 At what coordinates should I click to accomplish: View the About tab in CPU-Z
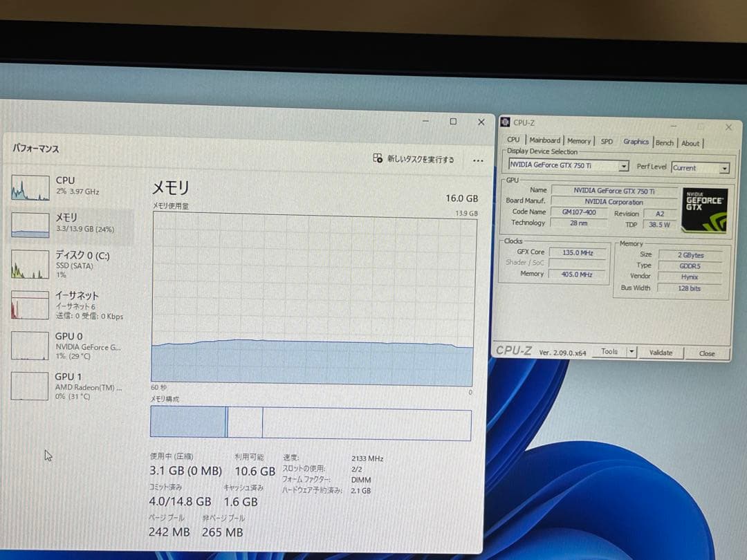tap(691, 141)
